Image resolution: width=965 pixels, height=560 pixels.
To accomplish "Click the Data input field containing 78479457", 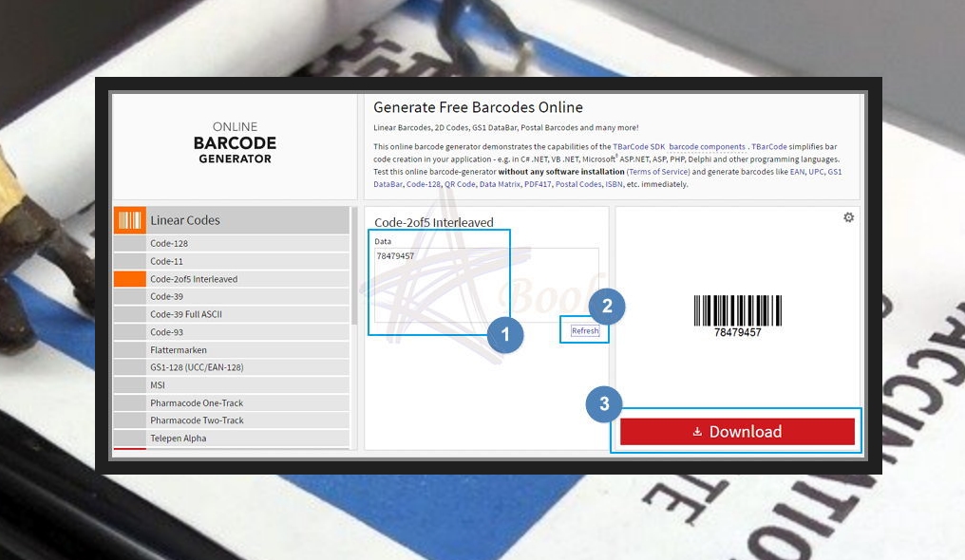I will tap(486, 285).
